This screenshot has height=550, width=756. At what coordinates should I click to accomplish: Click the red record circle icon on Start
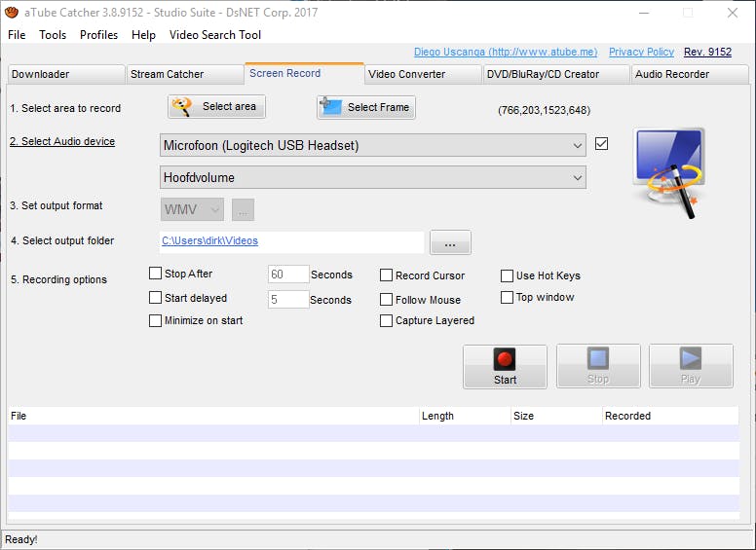tap(505, 359)
